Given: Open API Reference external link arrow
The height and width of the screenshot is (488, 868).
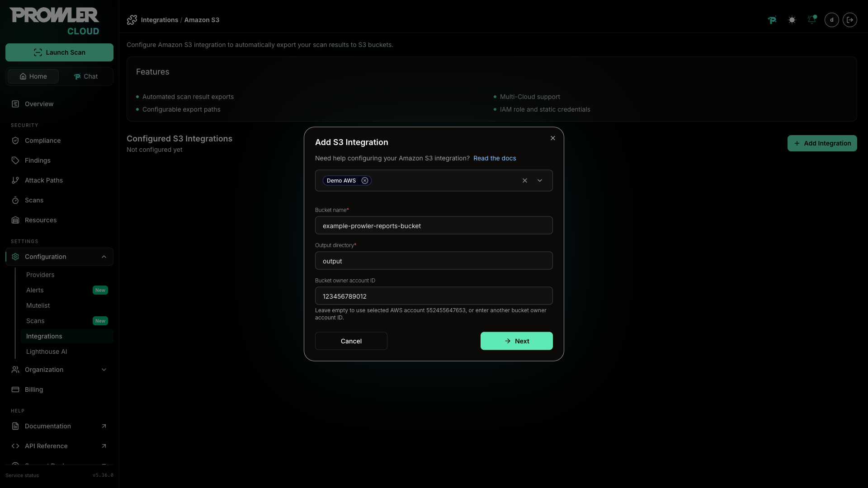Looking at the screenshot, I should (104, 446).
